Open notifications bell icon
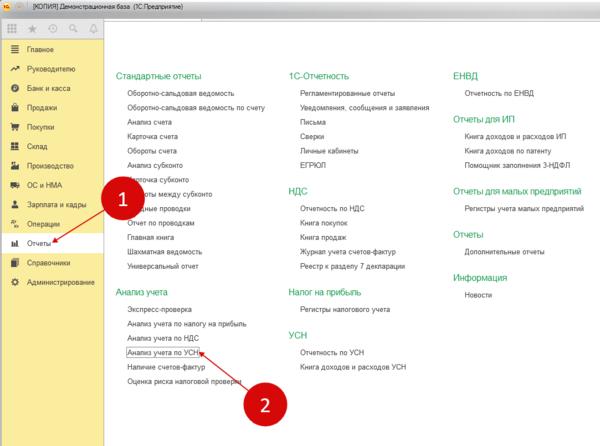600x446 pixels. (93, 29)
